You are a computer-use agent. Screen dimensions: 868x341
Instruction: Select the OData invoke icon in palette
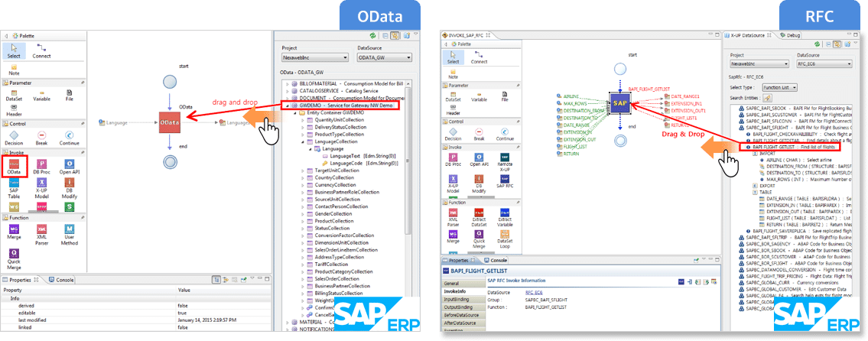[15, 167]
